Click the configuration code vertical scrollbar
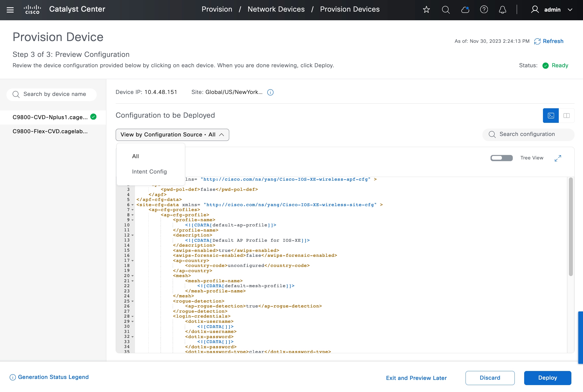Viewport: 583px width, 392px height. (x=570, y=226)
